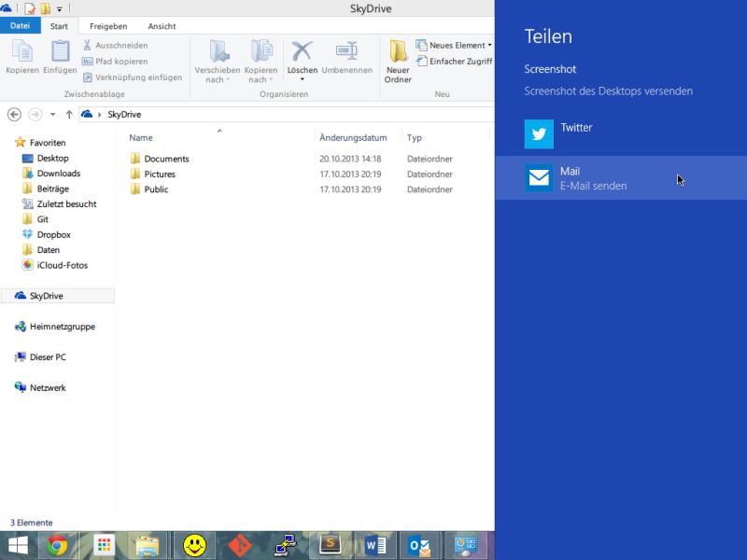The height and width of the screenshot is (560, 747).
Task: Open iCloud-Fotos in sidebar
Action: point(63,265)
